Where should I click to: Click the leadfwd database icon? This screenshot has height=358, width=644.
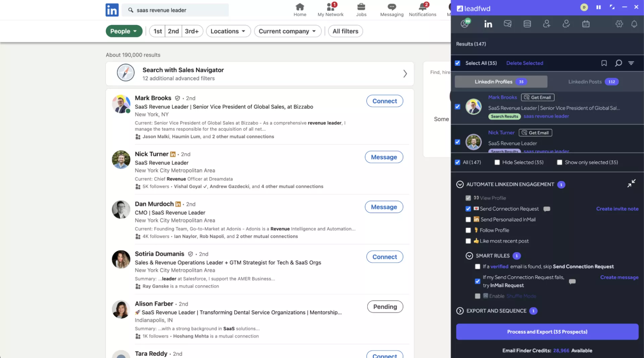(x=527, y=24)
